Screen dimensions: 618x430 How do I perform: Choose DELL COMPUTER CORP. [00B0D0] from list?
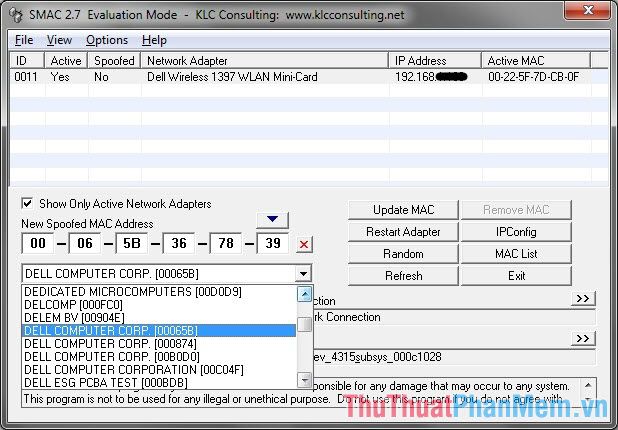[x=159, y=356]
